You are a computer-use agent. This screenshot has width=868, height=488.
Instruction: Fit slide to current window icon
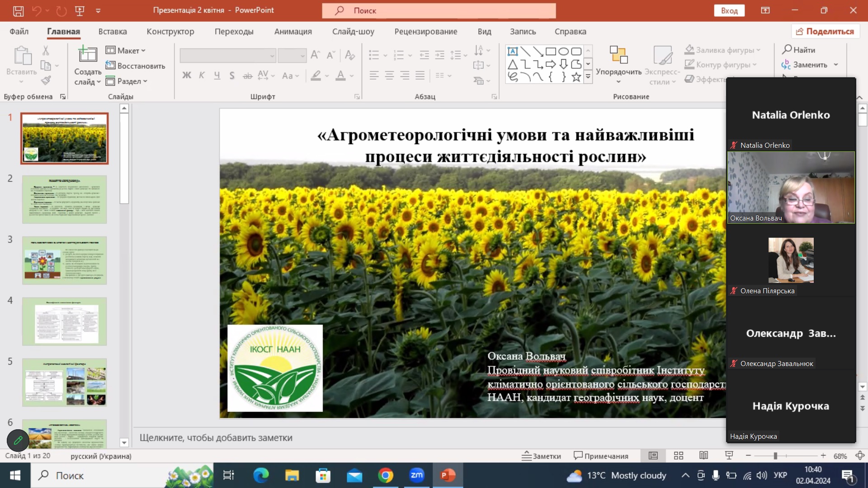pos(859,455)
